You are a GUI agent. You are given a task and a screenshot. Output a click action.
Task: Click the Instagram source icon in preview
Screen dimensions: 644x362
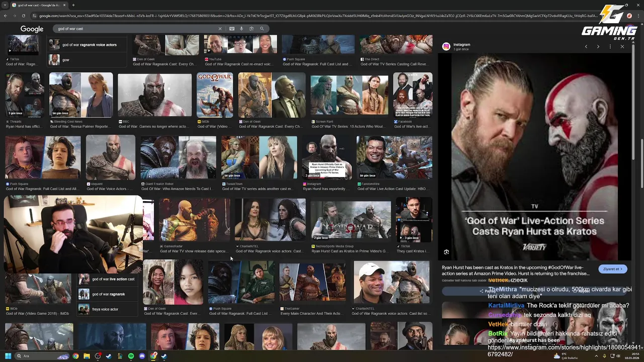(446, 46)
